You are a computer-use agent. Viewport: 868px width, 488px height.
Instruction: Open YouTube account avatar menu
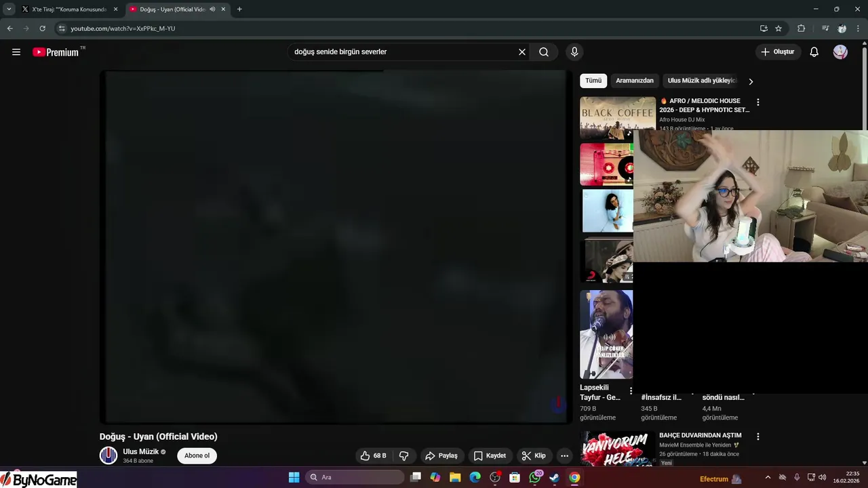(x=840, y=52)
